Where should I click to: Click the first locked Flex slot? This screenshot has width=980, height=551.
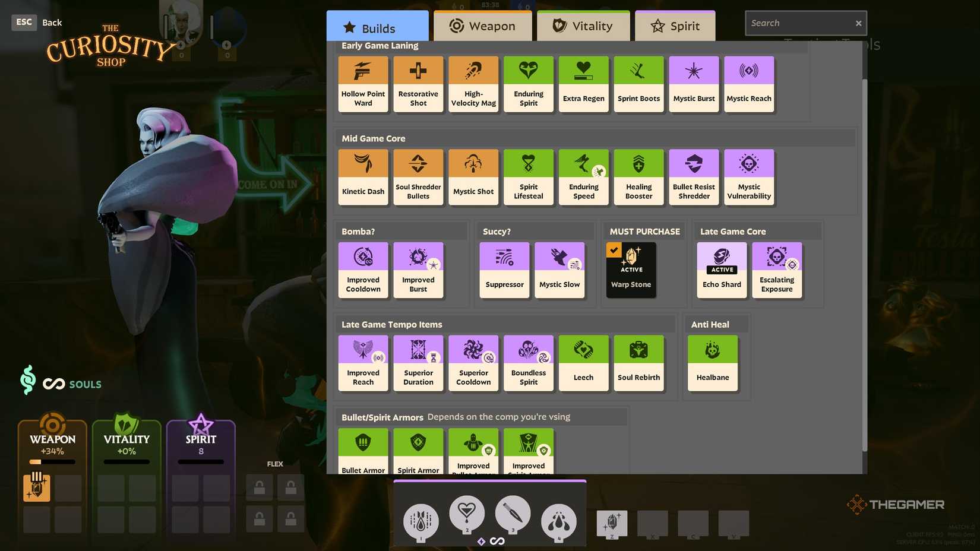[x=260, y=487]
